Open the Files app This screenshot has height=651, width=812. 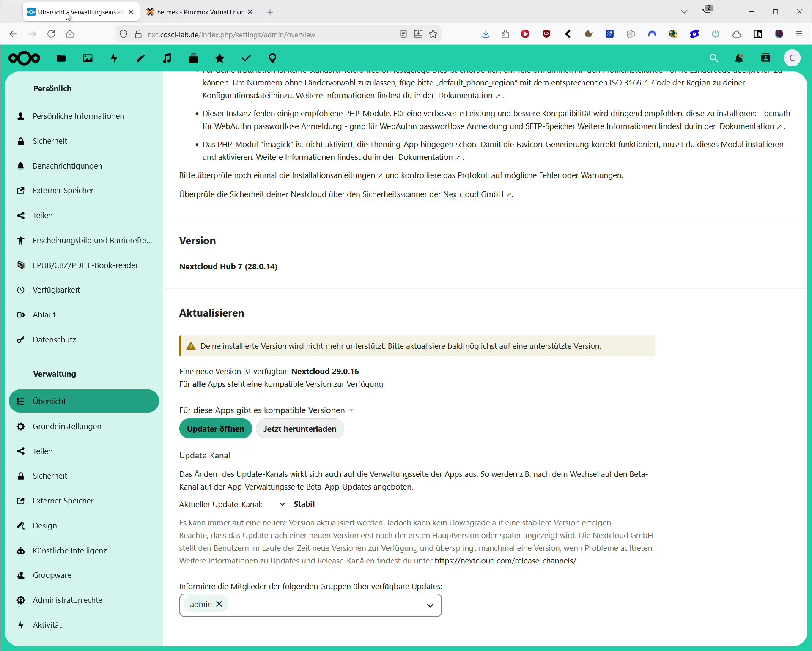tap(60, 58)
